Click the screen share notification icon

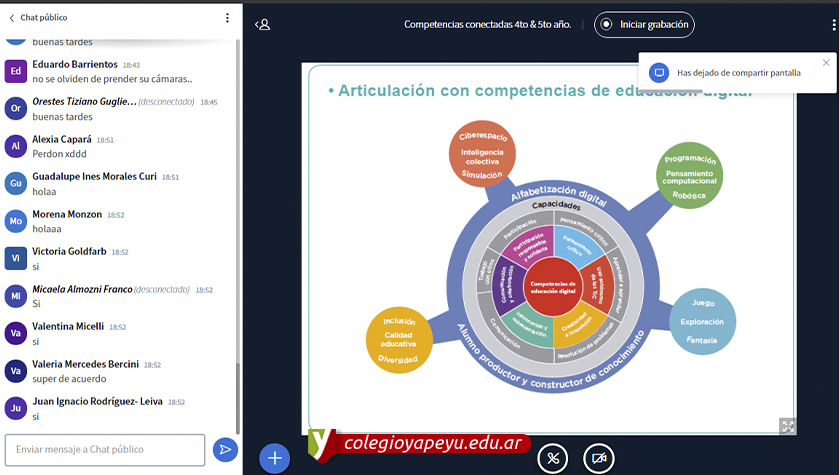pyautogui.click(x=658, y=73)
